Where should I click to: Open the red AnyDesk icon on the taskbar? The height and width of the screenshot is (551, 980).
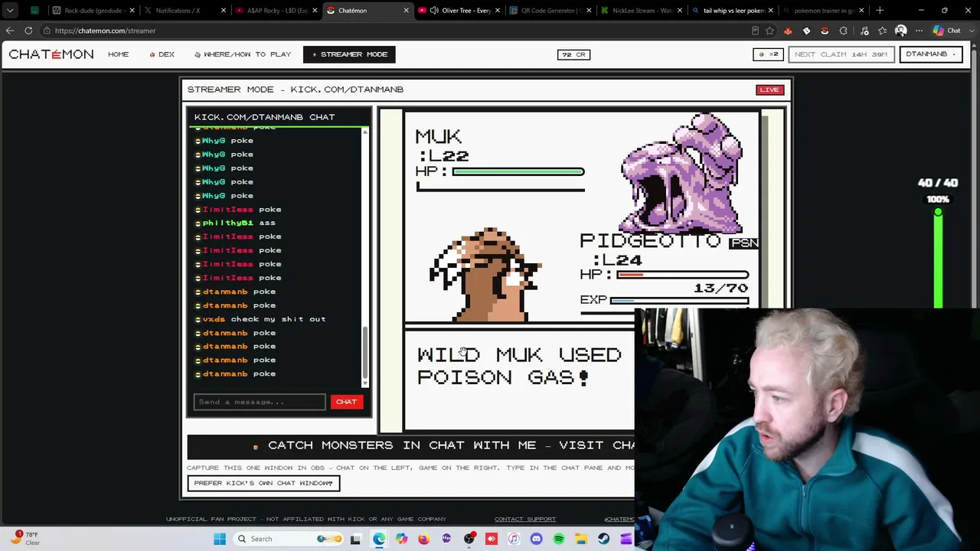(492, 539)
